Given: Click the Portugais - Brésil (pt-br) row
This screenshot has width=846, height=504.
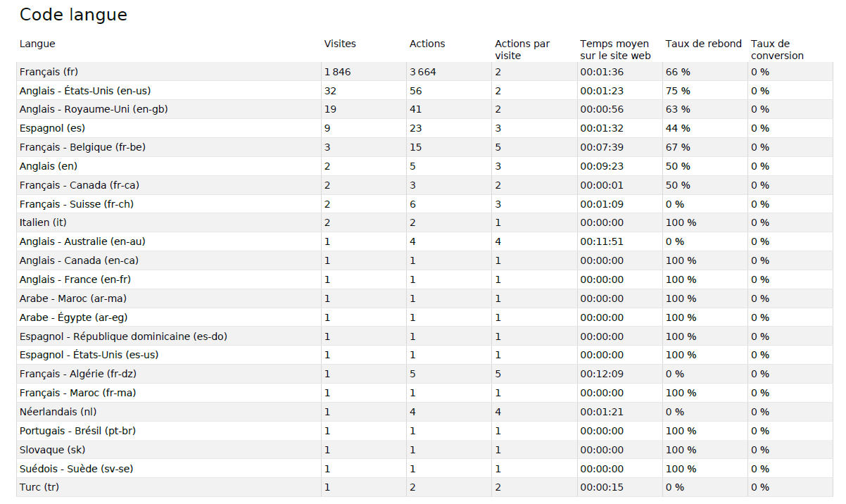Looking at the screenshot, I should point(77,431).
